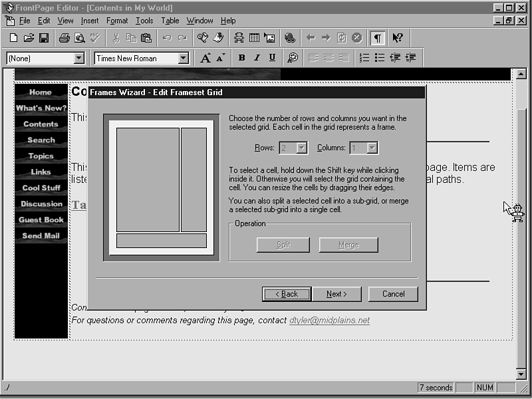Click the Open file folder icon
532x399 pixels.
pos(29,38)
